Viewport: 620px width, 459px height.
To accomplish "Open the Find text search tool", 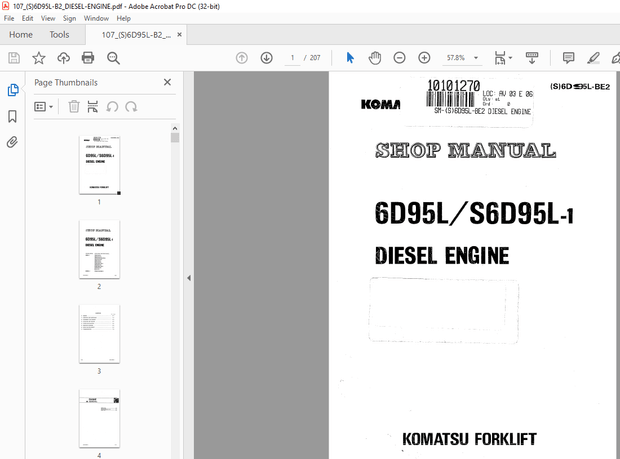I will coord(113,58).
